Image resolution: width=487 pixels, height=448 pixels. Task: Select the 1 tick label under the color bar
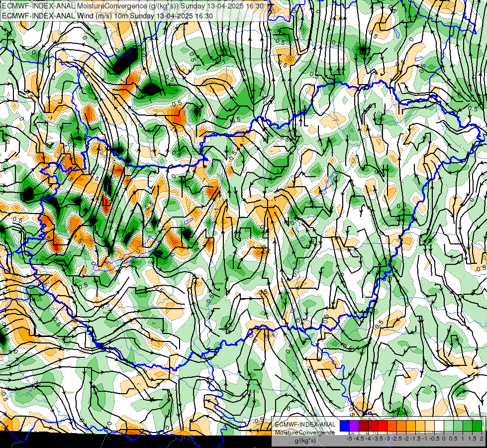(463, 439)
